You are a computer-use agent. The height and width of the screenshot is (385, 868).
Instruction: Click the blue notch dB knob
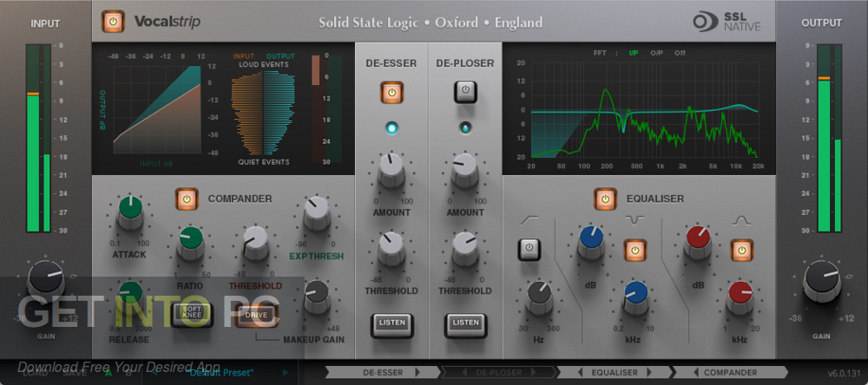pyautogui.click(x=590, y=241)
